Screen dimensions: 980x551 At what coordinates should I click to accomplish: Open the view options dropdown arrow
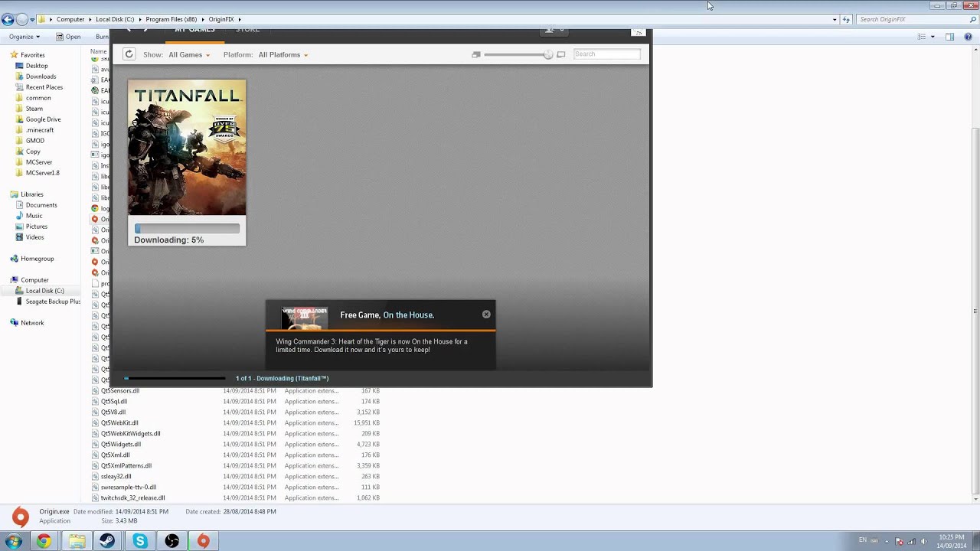933,37
